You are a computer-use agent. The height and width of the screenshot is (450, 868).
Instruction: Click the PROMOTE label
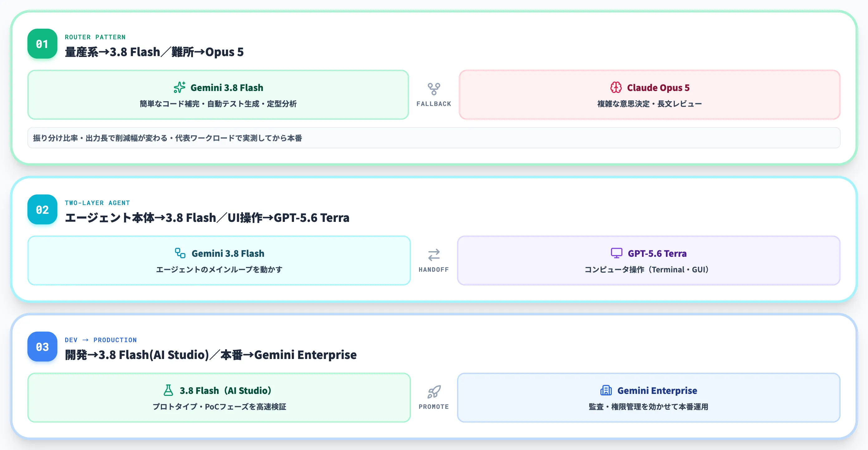pos(434,407)
